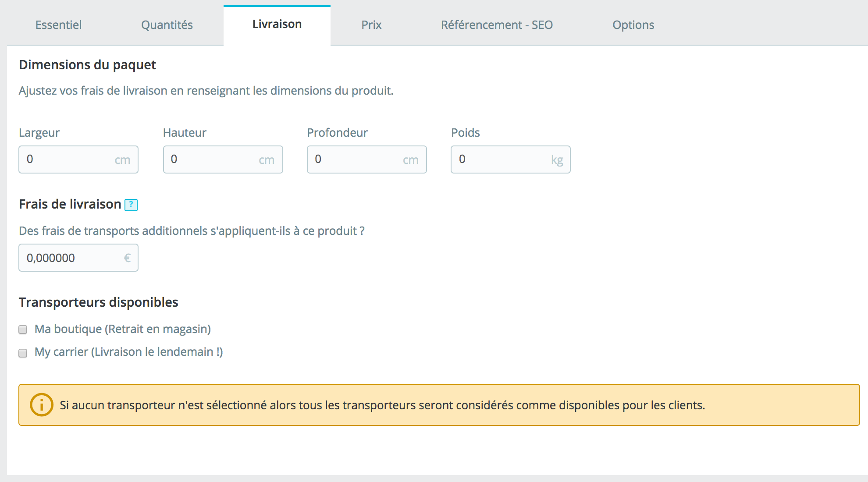Select the Livraison tab
Image resolution: width=868 pixels, height=482 pixels.
[x=277, y=25]
